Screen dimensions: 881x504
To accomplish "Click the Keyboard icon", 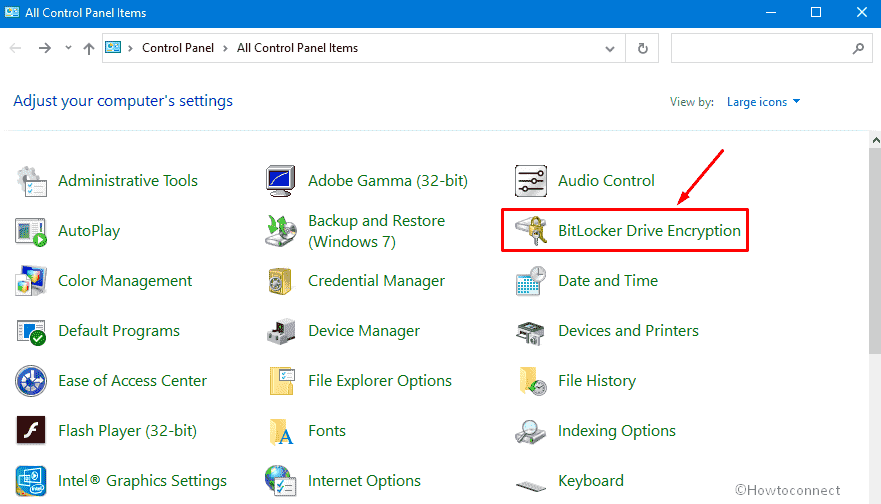I will tap(531, 485).
